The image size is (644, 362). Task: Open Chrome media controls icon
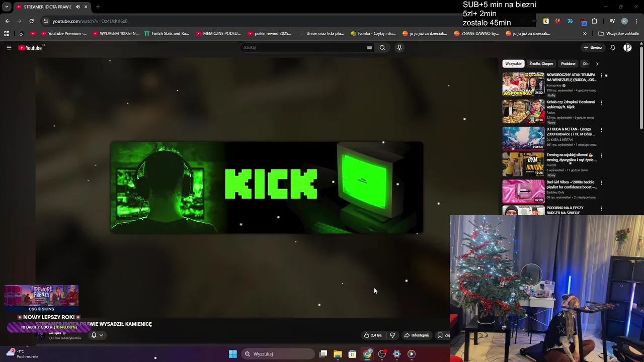[x=612, y=21]
